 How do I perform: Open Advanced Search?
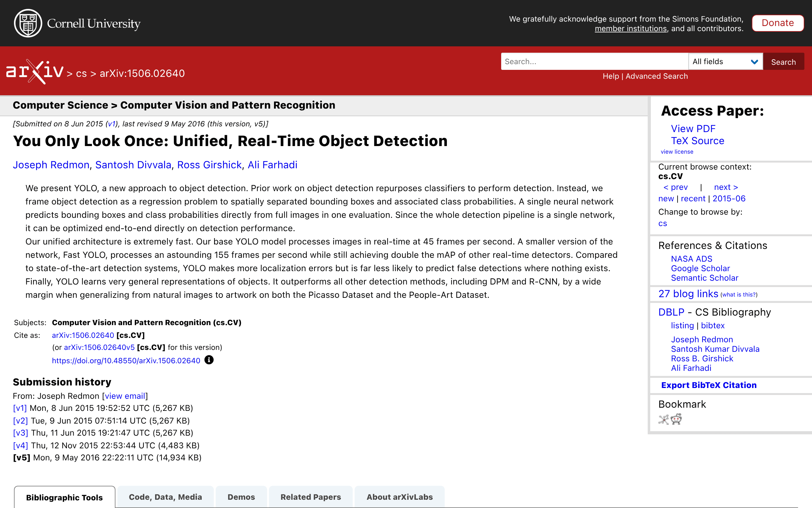(x=657, y=76)
